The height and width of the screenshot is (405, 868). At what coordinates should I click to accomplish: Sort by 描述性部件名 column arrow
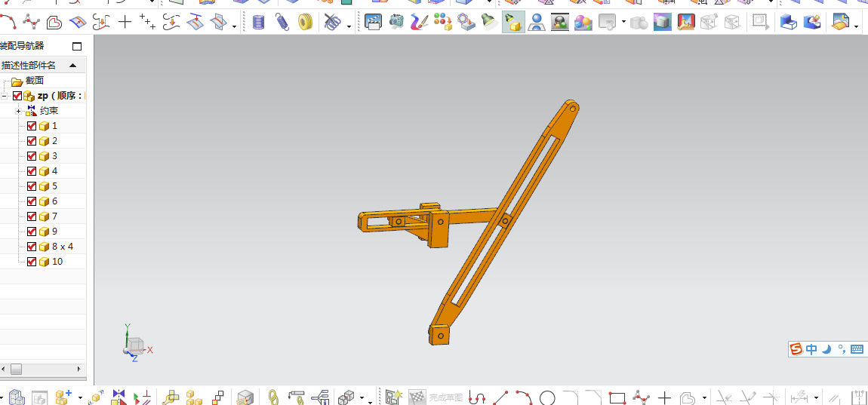(72, 66)
